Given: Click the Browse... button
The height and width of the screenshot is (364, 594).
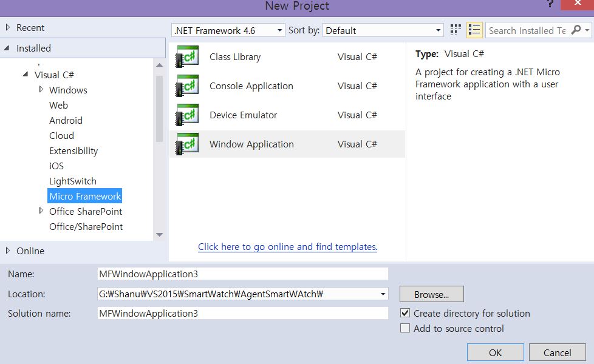Looking at the screenshot, I should [431, 294].
